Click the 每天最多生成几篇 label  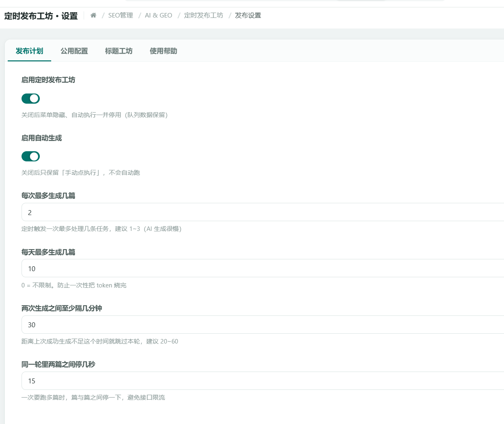coord(48,252)
